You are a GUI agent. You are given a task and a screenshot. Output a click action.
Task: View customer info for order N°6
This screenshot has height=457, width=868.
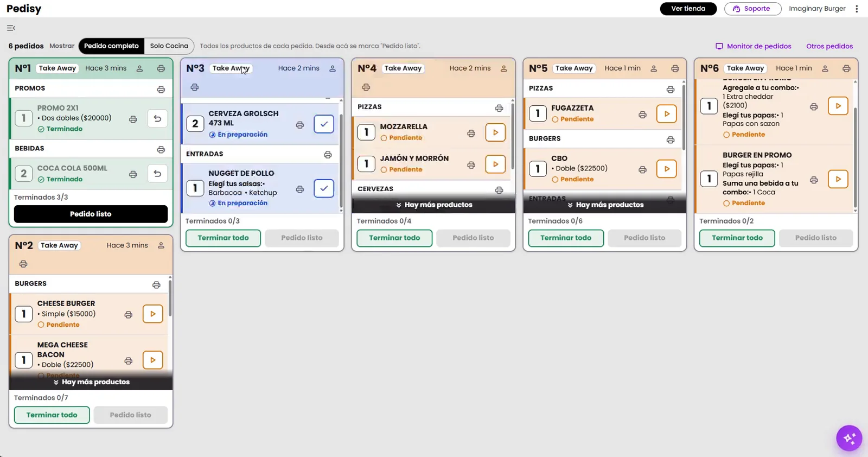click(x=825, y=68)
